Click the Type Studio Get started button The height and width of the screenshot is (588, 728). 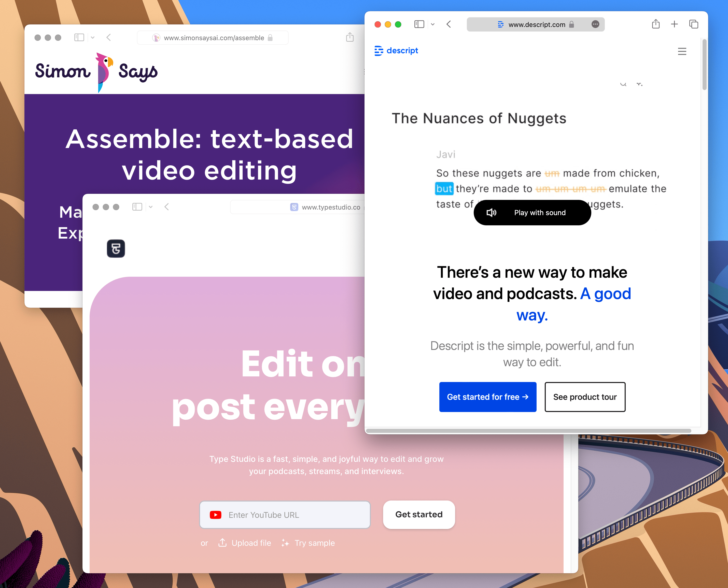point(418,514)
